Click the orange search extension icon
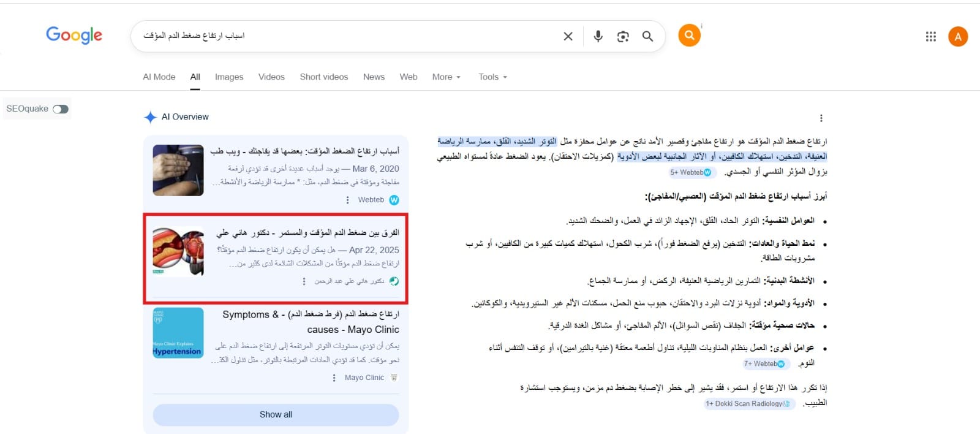The image size is (980, 434). tap(689, 36)
